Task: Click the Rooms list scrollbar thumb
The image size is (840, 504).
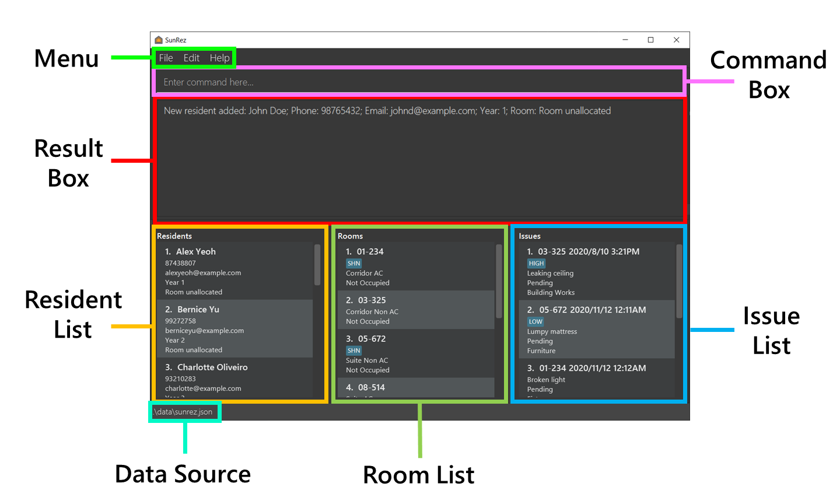Action: click(x=499, y=281)
